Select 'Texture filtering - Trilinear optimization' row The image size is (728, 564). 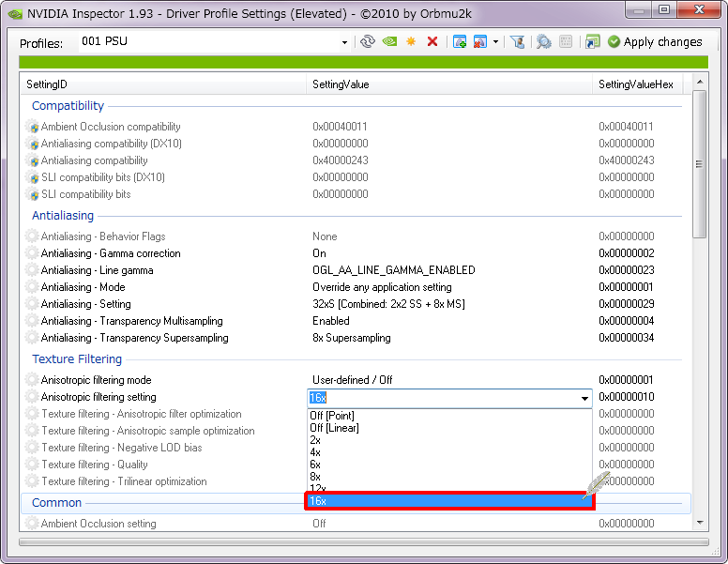click(124, 481)
